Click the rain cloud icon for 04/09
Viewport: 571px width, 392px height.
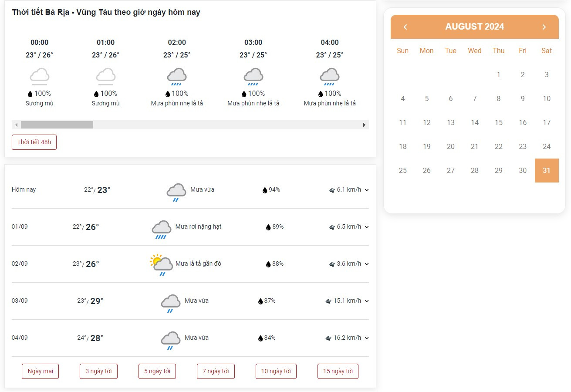(171, 341)
